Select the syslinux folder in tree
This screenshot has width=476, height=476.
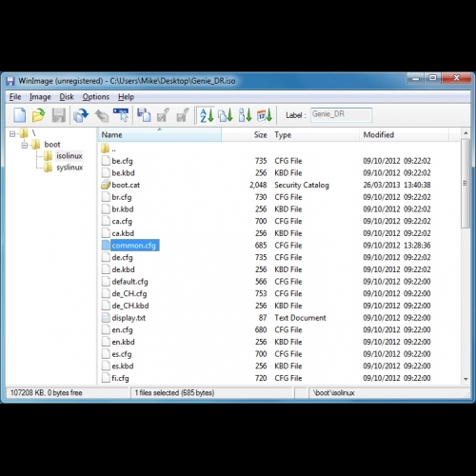point(69,168)
